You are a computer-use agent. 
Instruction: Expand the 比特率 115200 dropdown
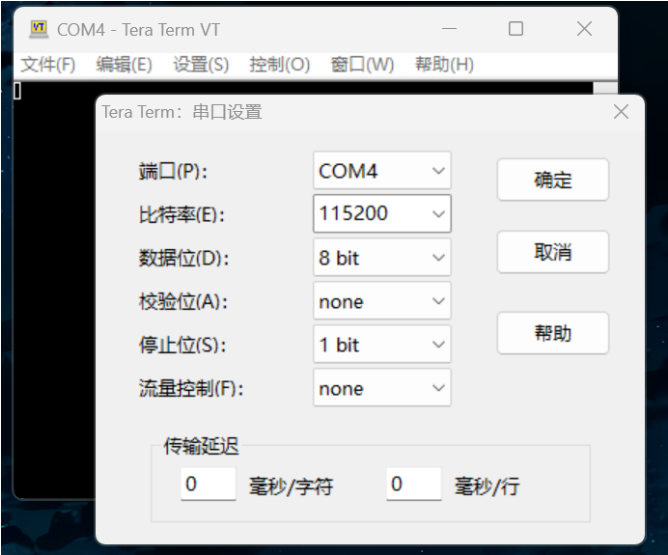pos(382,213)
